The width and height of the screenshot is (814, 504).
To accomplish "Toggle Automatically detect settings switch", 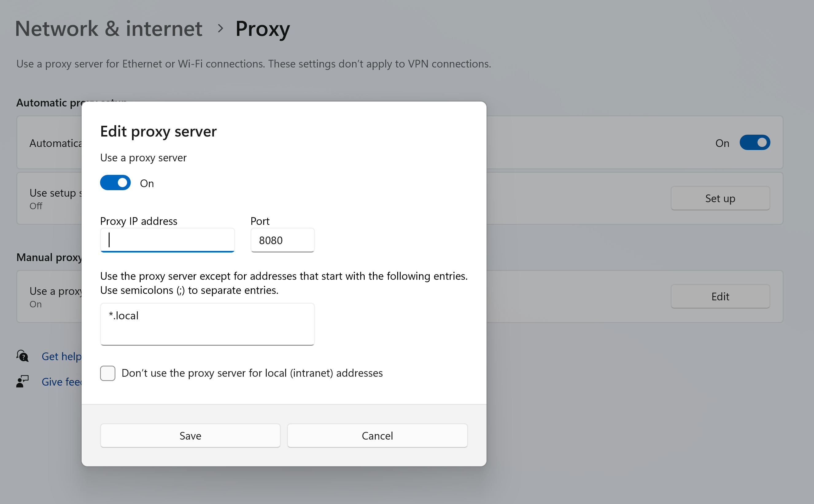I will [755, 143].
